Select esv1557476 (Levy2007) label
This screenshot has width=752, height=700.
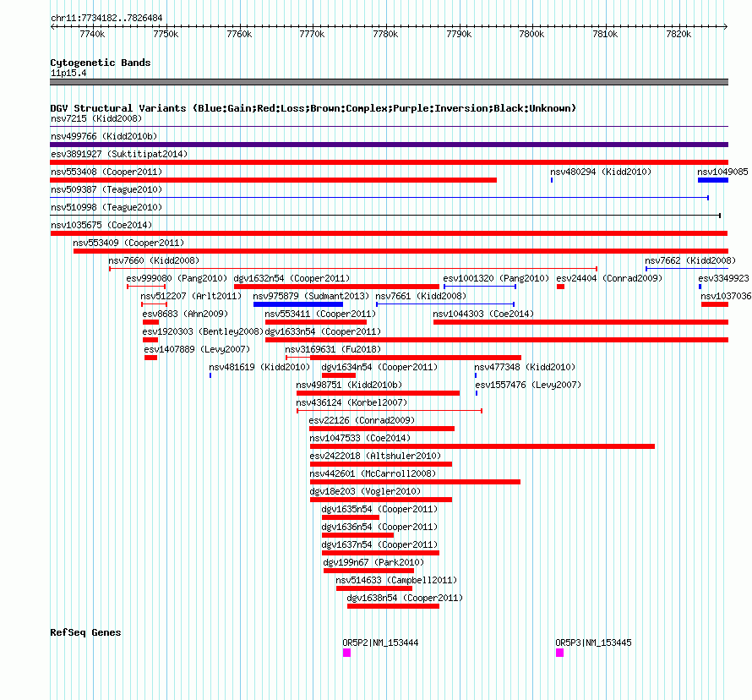click(x=528, y=385)
